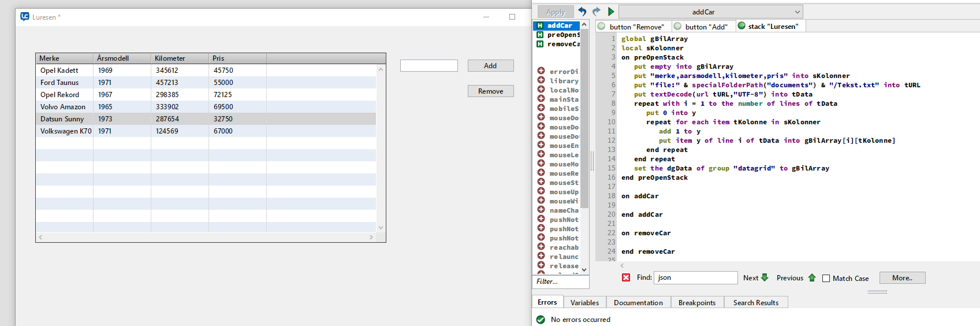
Task: Open the Breakpoints tab
Action: [697, 302]
